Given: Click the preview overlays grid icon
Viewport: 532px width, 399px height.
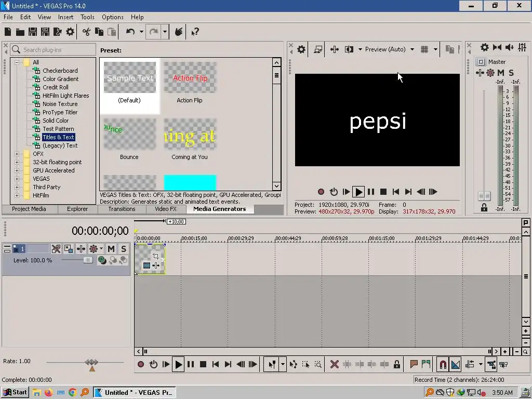Looking at the screenshot, I should pos(424,49).
